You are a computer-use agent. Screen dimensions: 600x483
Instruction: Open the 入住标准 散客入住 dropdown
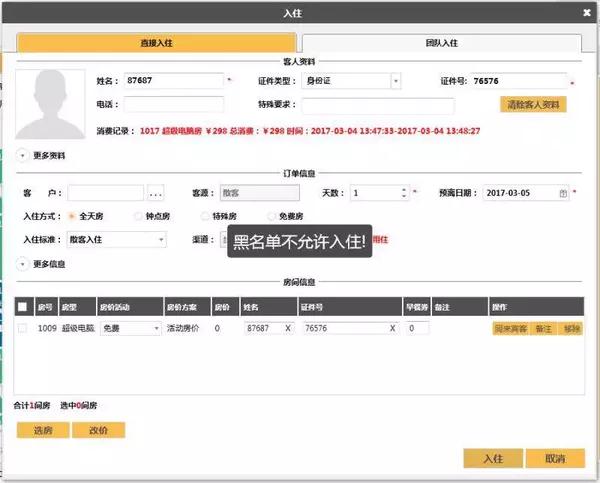tap(161, 240)
